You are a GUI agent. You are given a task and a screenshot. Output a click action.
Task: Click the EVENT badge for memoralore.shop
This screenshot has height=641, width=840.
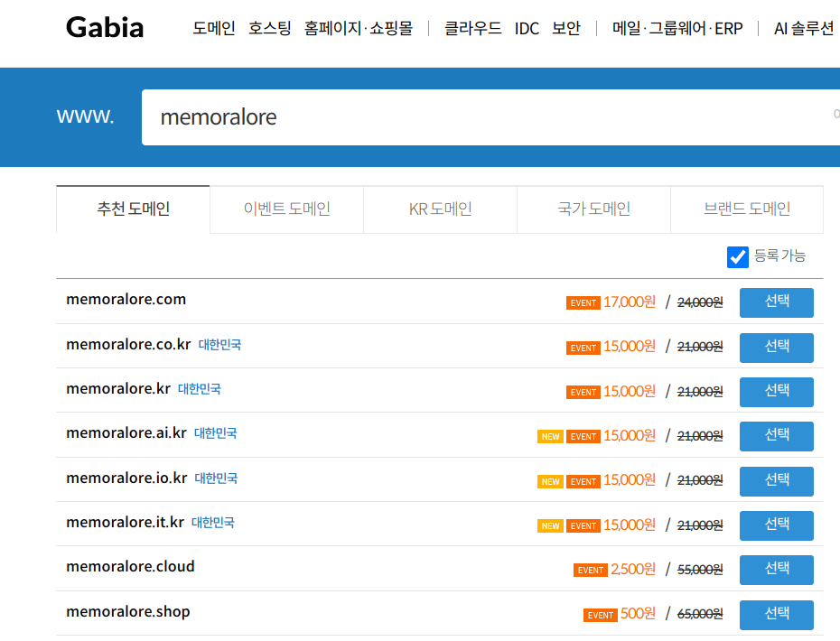point(601,616)
